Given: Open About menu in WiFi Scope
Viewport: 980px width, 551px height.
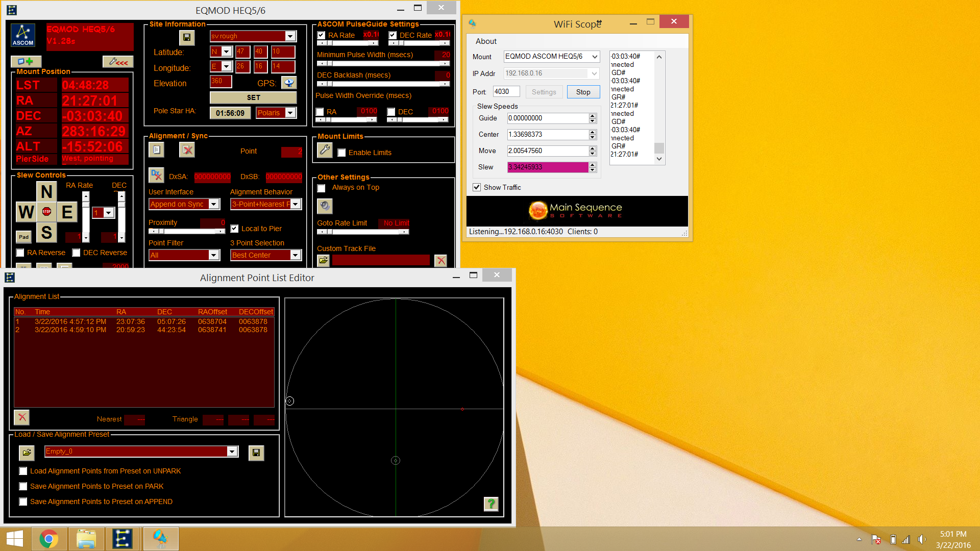Looking at the screenshot, I should tap(486, 41).
